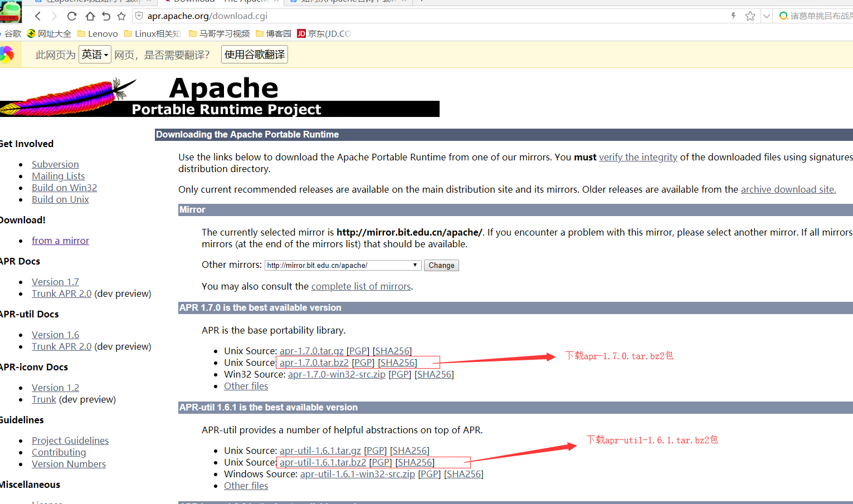Open Other files link under APR-util 1.6.1
The image size is (853, 504).
pyautogui.click(x=246, y=486)
